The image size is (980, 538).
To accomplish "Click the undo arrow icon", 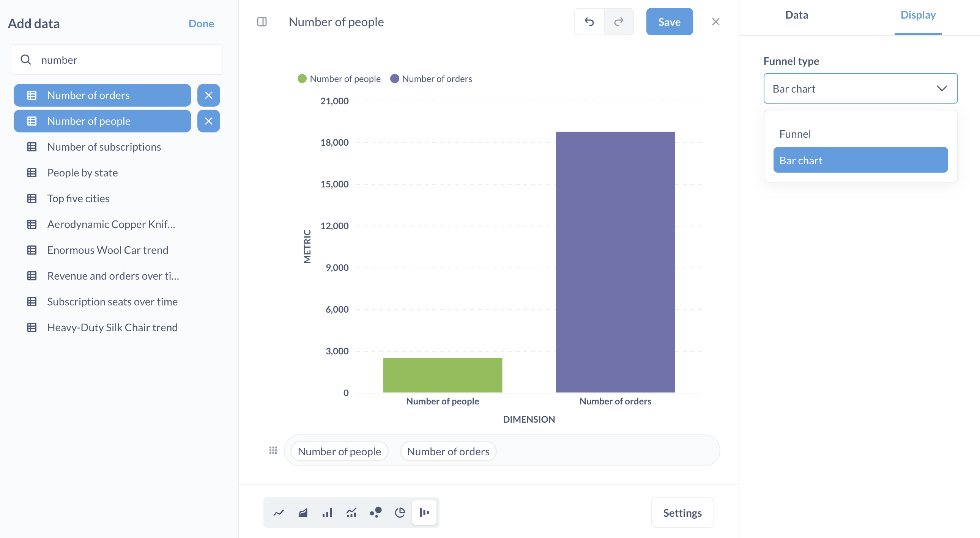I will click(x=589, y=22).
